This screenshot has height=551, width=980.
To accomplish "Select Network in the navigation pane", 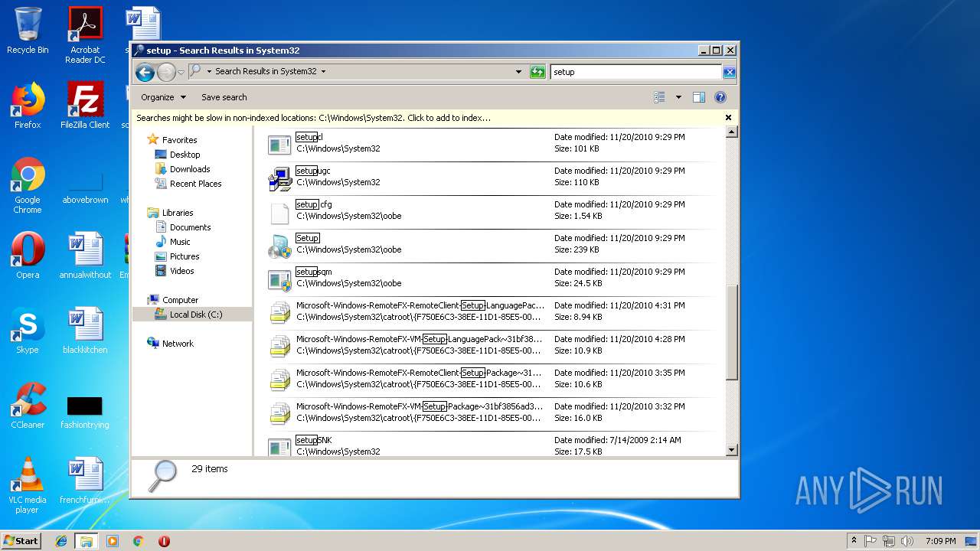I will (x=178, y=344).
